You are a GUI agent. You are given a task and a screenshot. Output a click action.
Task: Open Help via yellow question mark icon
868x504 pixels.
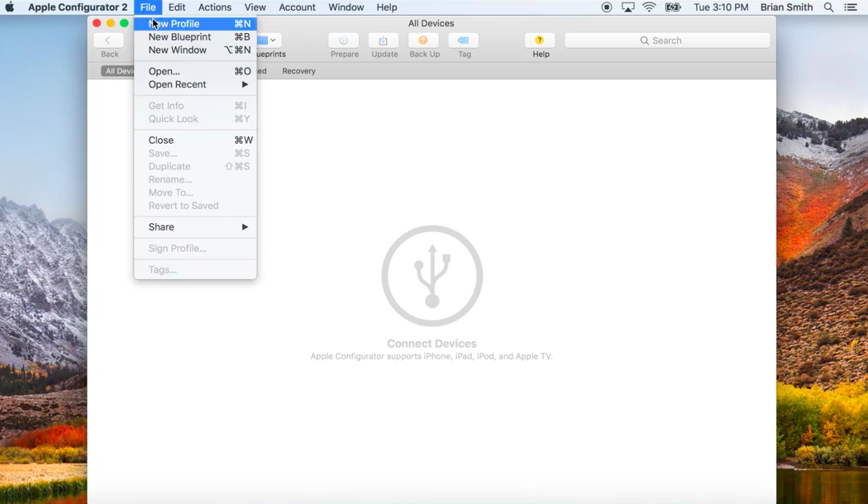click(x=540, y=40)
